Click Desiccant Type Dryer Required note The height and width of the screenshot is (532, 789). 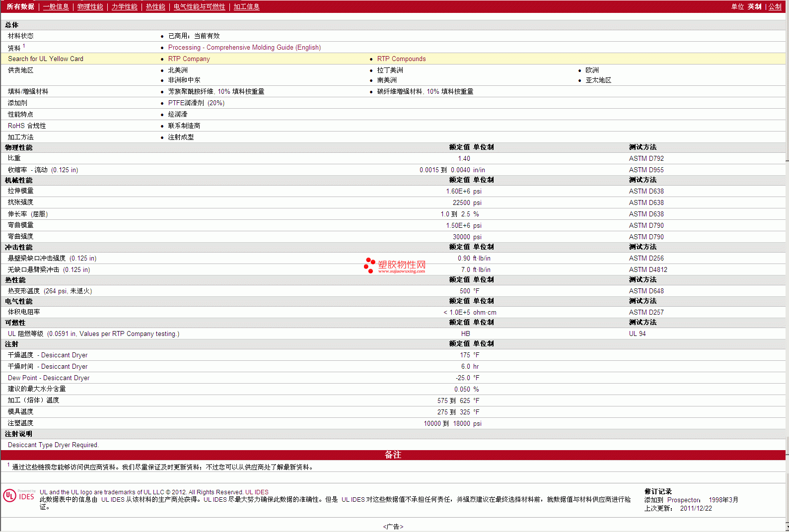[x=53, y=445]
